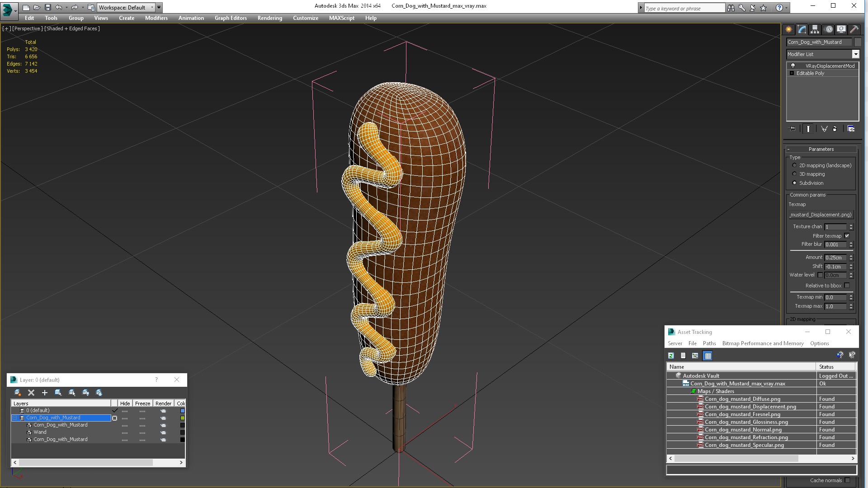The width and height of the screenshot is (868, 488).
Task: Toggle Show End Result icon under modifier stack
Action: [x=808, y=129]
